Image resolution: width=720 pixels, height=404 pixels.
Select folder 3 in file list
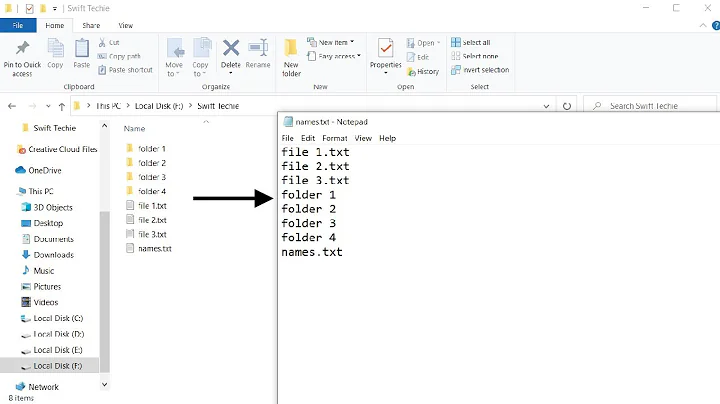pos(146,177)
